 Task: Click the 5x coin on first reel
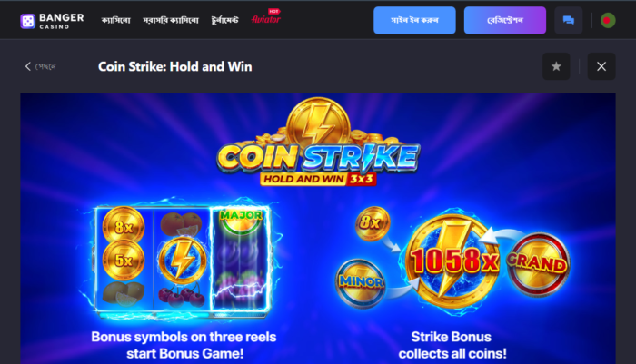(124, 260)
